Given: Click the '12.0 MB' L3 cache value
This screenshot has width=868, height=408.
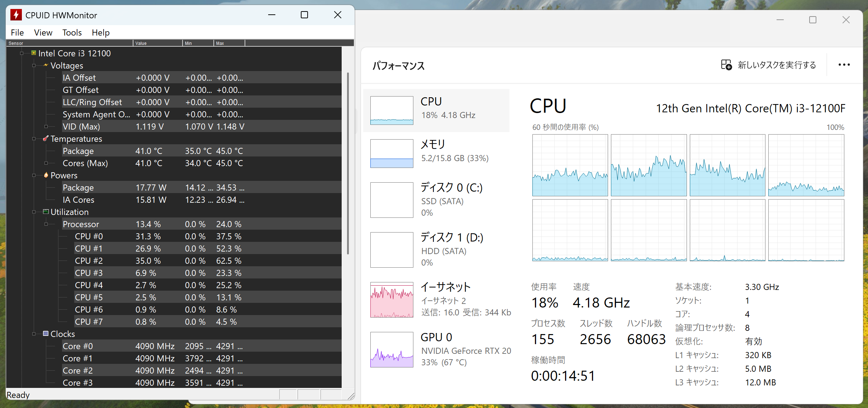Looking at the screenshot, I should point(760,383).
